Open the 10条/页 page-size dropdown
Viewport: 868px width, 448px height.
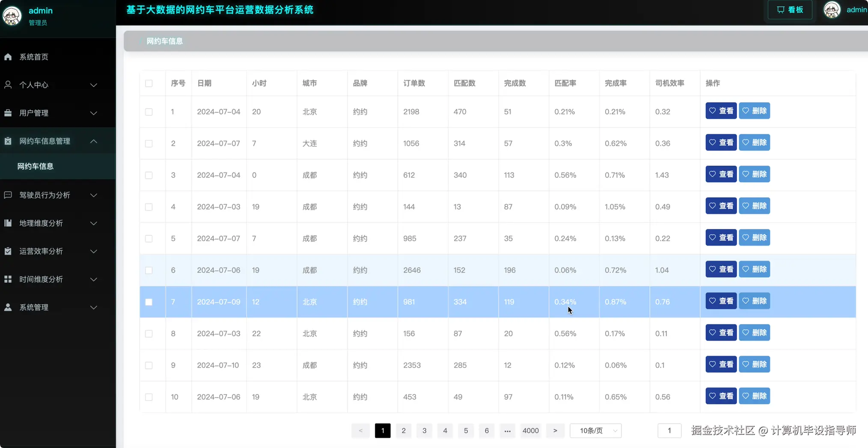595,431
